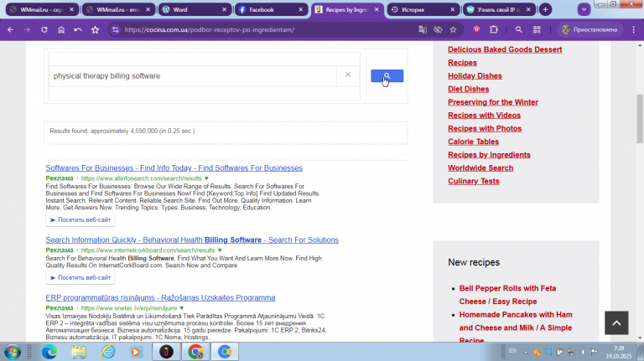The height and width of the screenshot is (361, 644).
Task: Open Calorie Tables link
Action: click(473, 141)
